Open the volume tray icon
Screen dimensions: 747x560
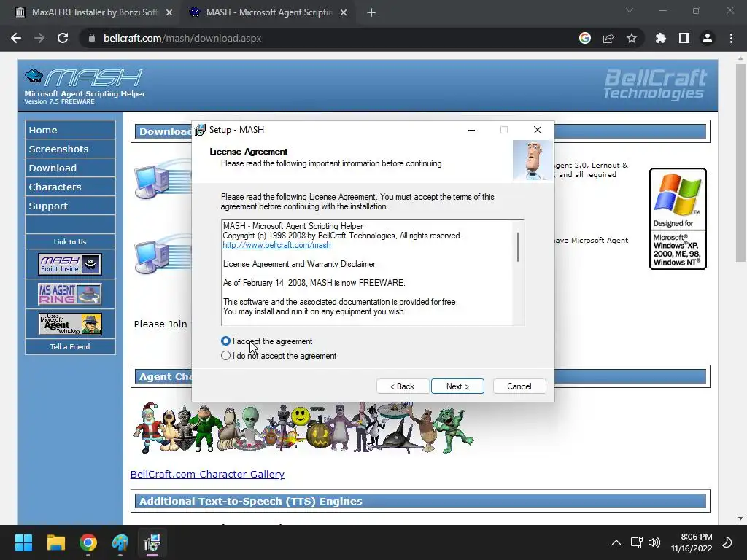click(654, 542)
